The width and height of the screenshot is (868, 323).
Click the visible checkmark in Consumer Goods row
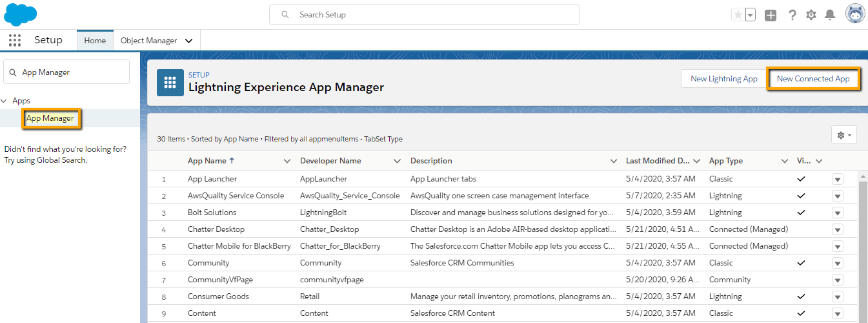[802, 297]
